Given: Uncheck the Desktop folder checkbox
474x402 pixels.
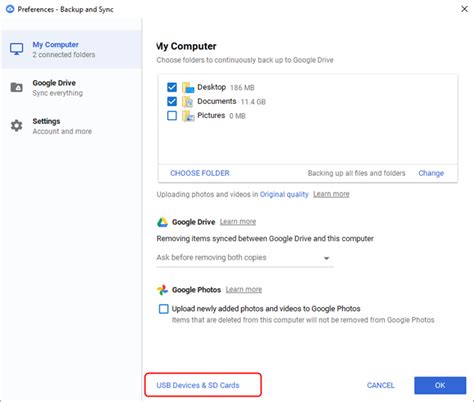Looking at the screenshot, I should point(172,87).
